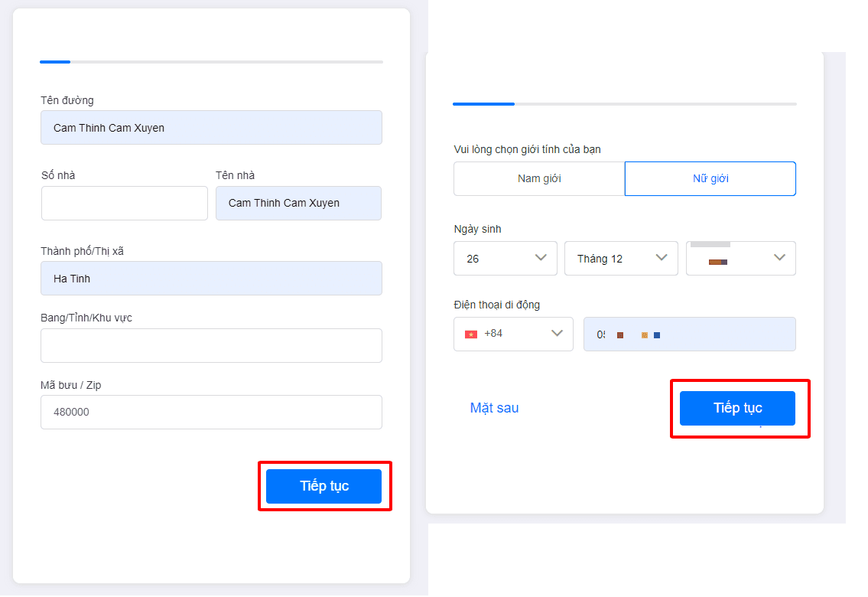Click the Vietnam flag icon

(x=471, y=334)
